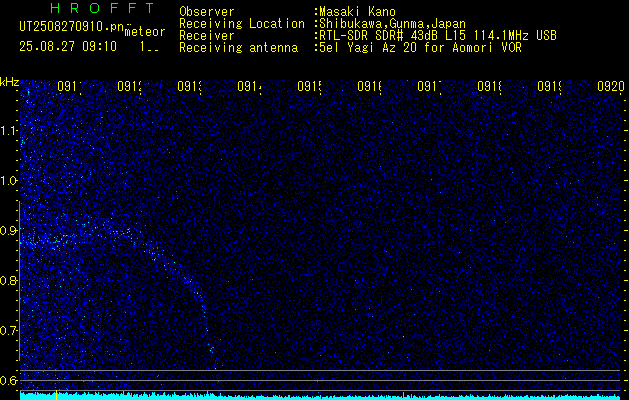Click the "Receiver" field label
629x400 pixels.
[207, 36]
